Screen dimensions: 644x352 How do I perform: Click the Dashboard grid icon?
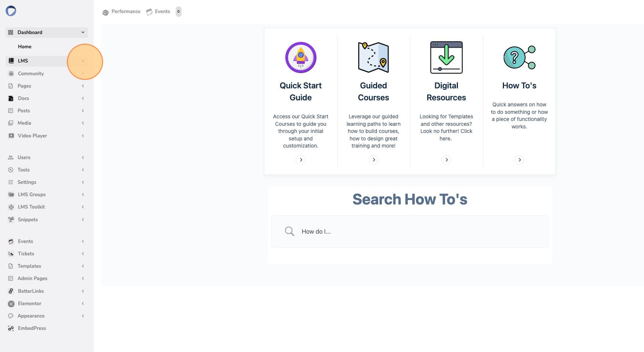[x=10, y=33]
